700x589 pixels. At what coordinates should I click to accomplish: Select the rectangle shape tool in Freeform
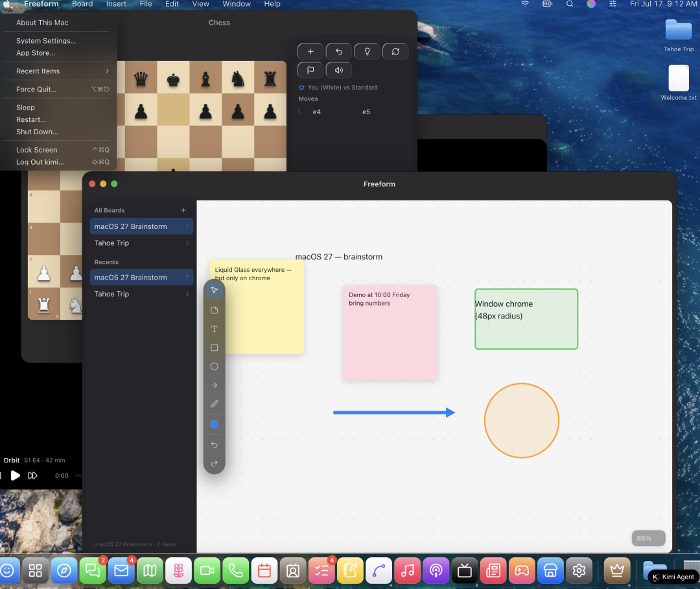coord(215,348)
